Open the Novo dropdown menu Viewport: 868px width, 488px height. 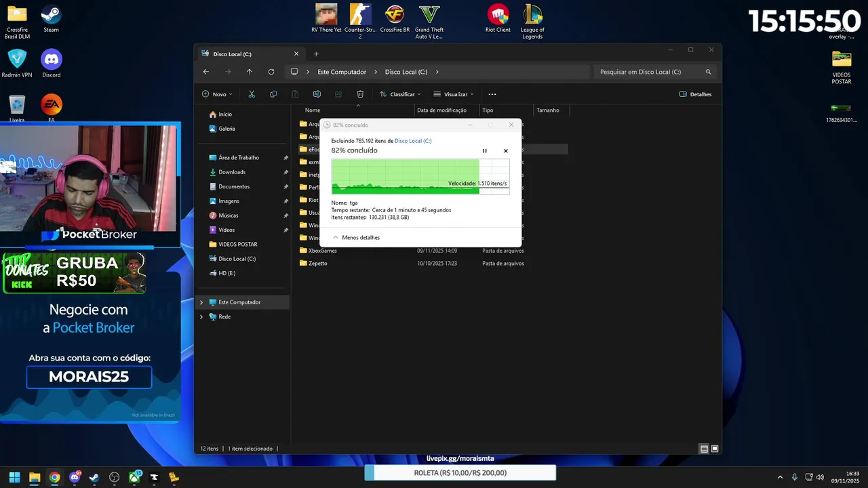tap(217, 94)
